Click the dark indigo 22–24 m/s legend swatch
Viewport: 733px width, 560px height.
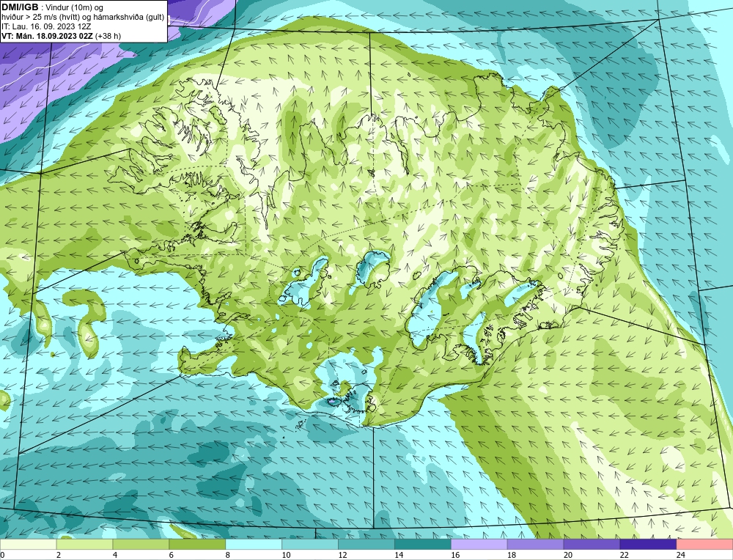click(649, 544)
